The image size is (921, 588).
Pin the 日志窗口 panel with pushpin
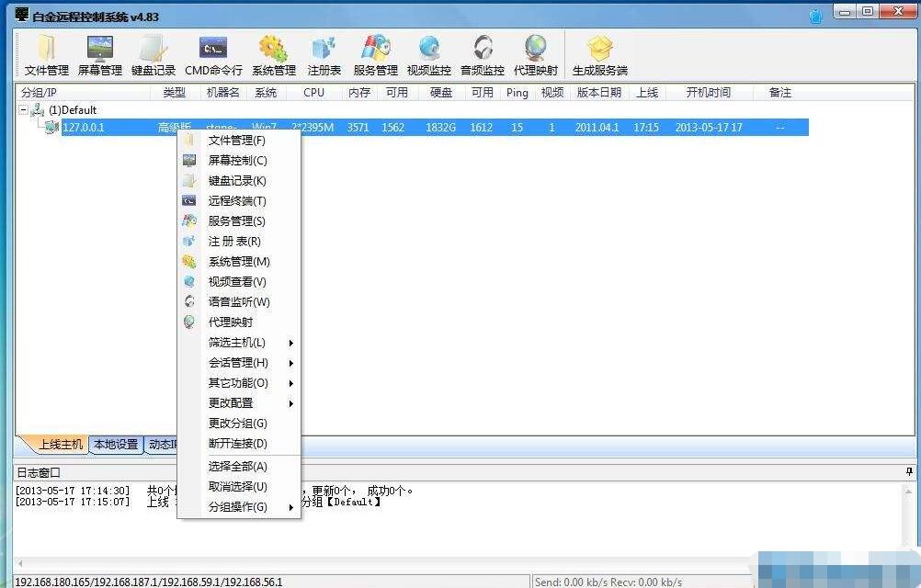(910, 471)
